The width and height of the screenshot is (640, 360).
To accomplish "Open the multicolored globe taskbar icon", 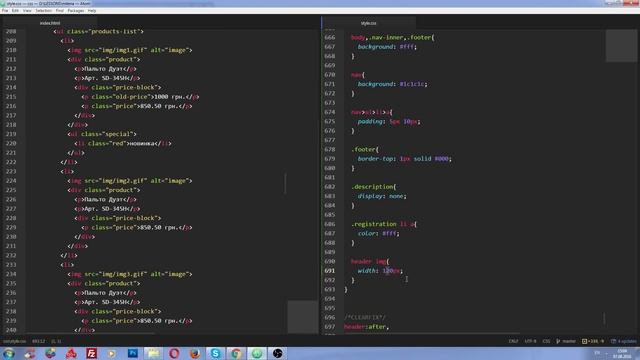I will [51, 353].
